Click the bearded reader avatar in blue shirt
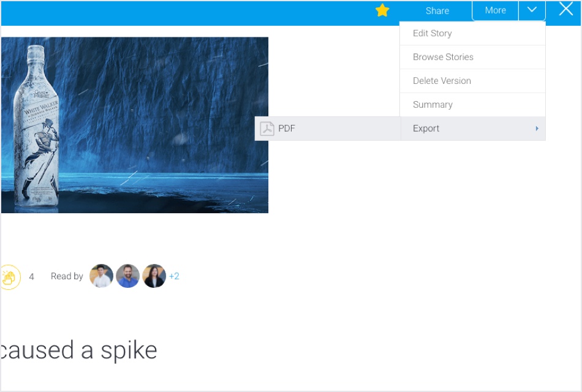Viewport: 582px width, 392px height. 127,276
